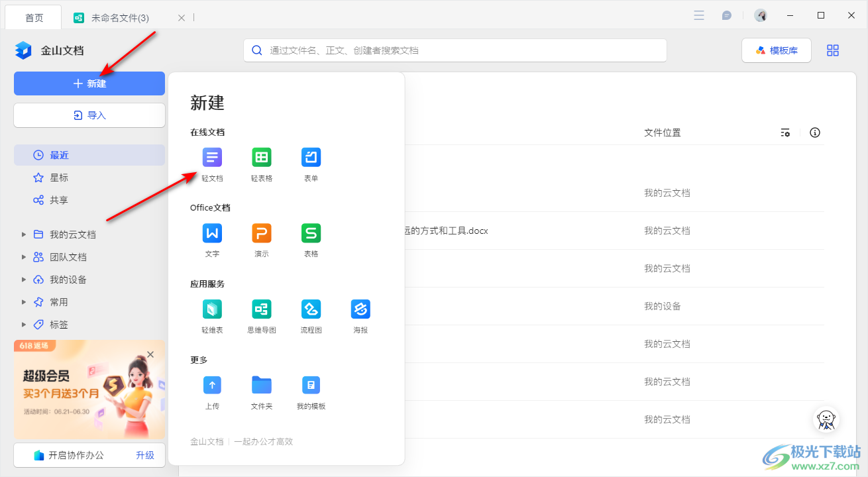The image size is (868, 477).
Task: Click the info circle icon
Action: point(815,132)
